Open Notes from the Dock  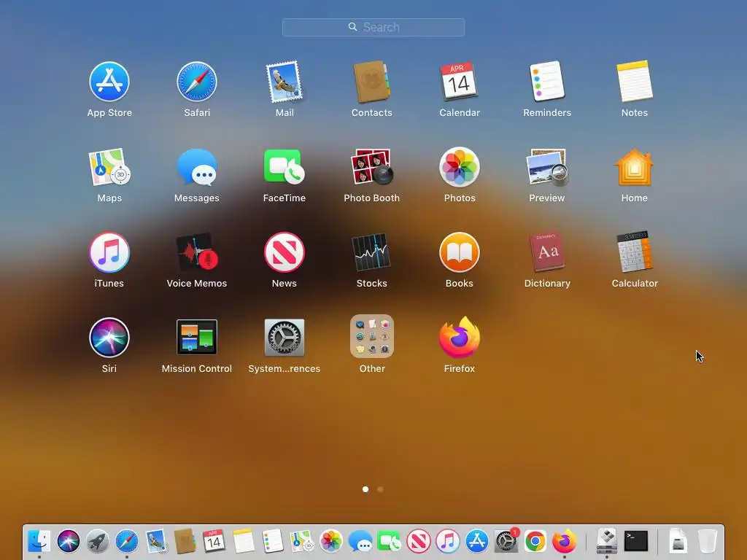click(244, 542)
